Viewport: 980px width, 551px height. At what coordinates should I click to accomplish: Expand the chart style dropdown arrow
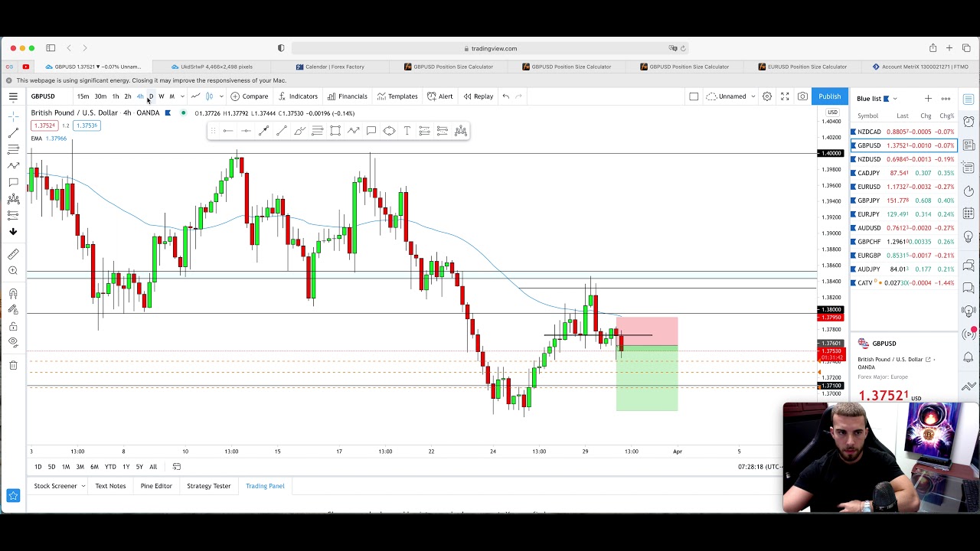coord(221,96)
